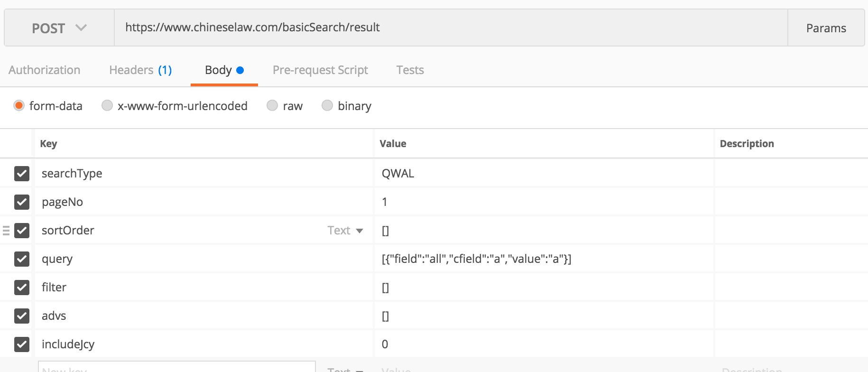Choose the binary body option

click(327, 105)
